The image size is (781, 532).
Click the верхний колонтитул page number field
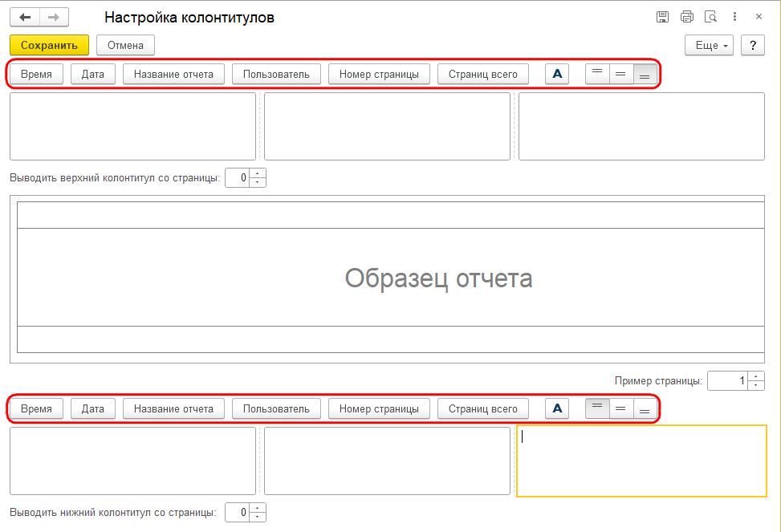tap(237, 178)
